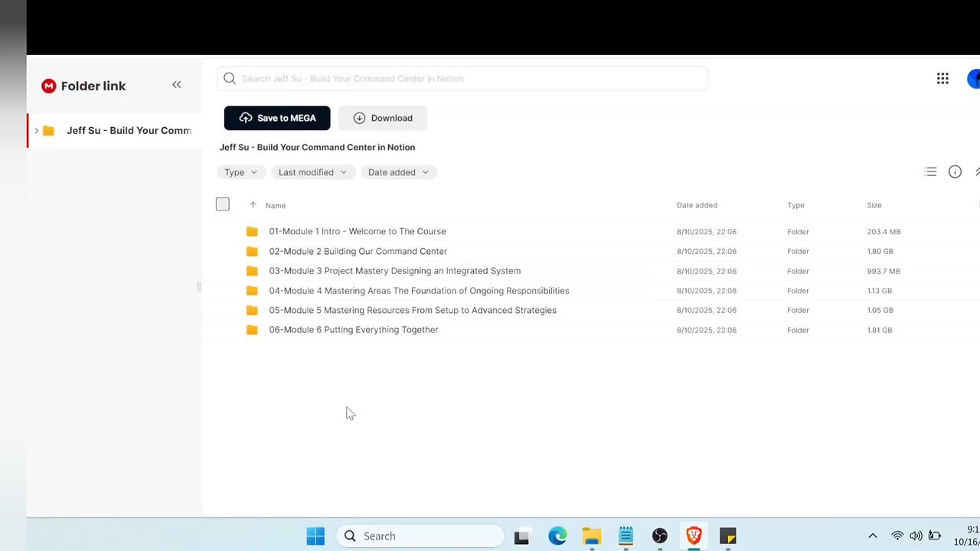
Task: Sort by Name column header
Action: pyautogui.click(x=276, y=205)
